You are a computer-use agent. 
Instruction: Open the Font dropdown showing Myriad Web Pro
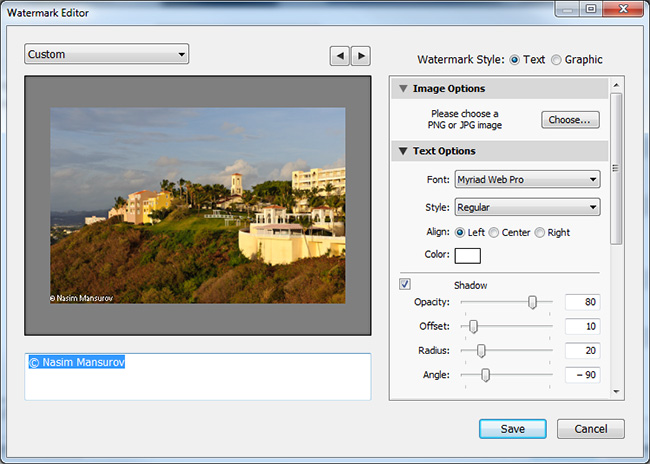tap(526, 180)
